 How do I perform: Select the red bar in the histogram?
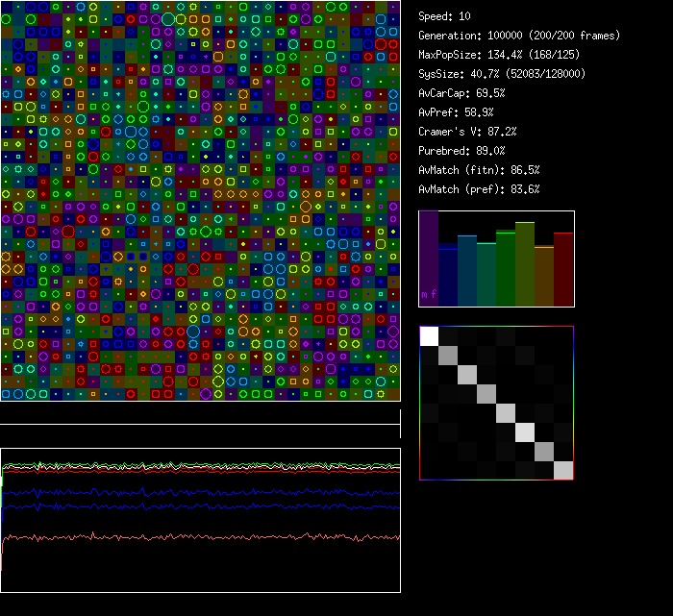pos(563,269)
